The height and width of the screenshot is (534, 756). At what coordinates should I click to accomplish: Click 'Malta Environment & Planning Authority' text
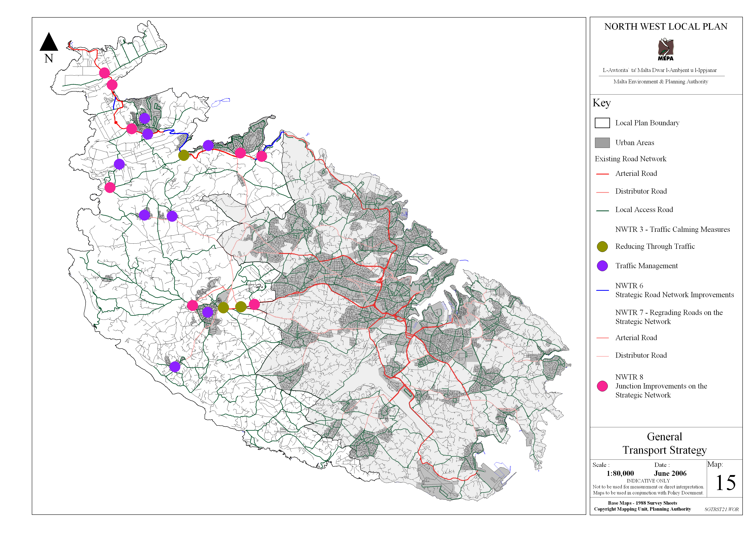pyautogui.click(x=661, y=82)
